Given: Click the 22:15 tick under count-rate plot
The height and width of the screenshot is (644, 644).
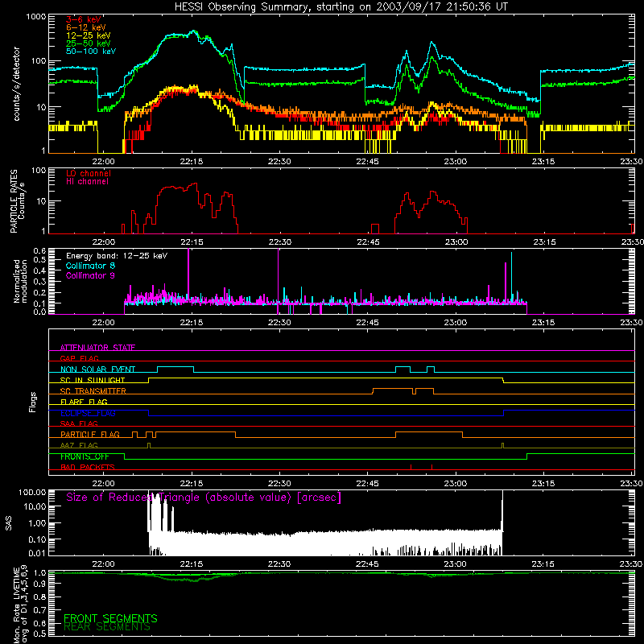Looking at the screenshot, I should click(192, 162).
